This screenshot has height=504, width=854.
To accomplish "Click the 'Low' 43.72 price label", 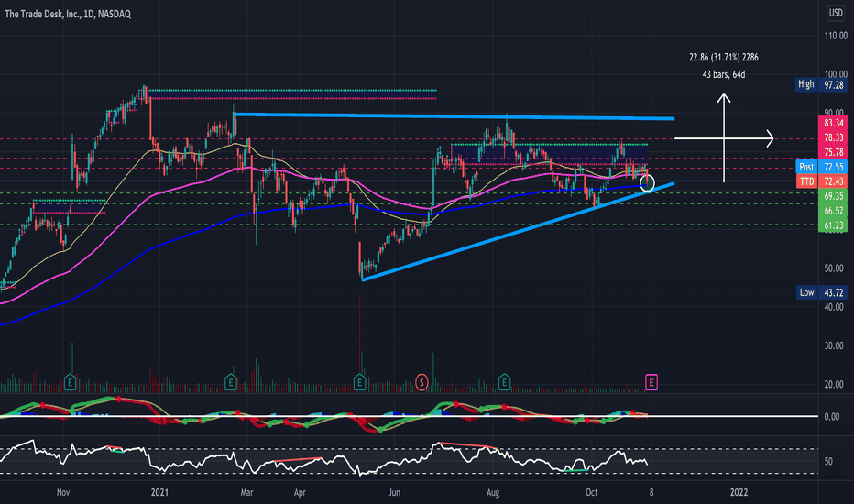I will tap(821, 292).
